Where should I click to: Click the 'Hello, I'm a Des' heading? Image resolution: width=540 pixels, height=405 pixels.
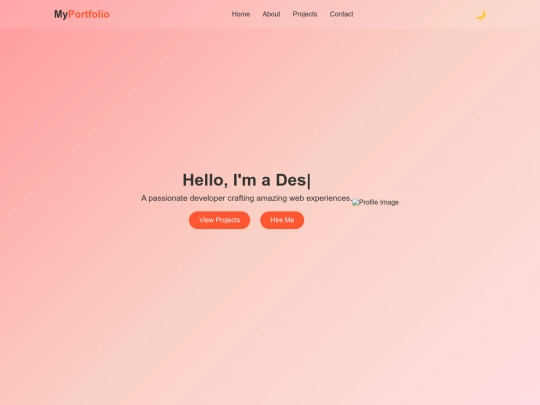[x=247, y=180]
